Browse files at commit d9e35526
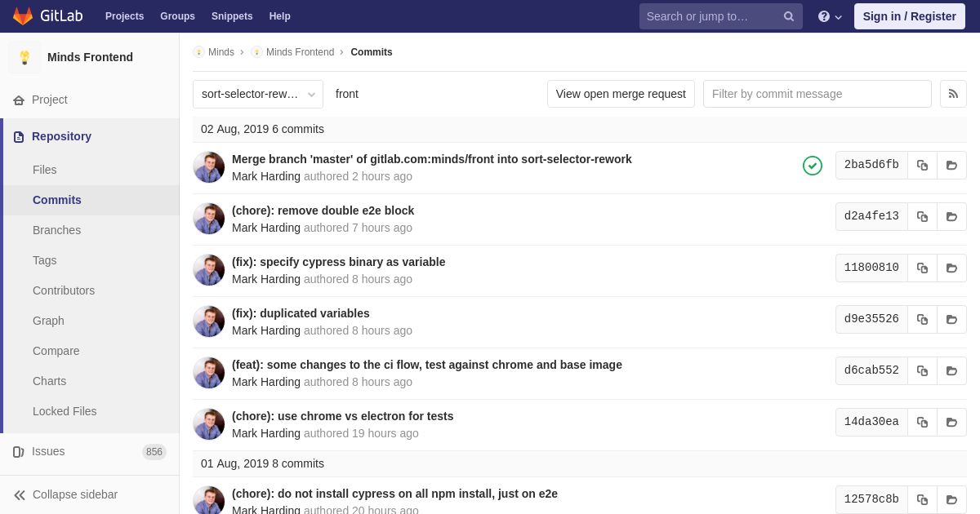The height and width of the screenshot is (514, 980). pyautogui.click(x=951, y=319)
